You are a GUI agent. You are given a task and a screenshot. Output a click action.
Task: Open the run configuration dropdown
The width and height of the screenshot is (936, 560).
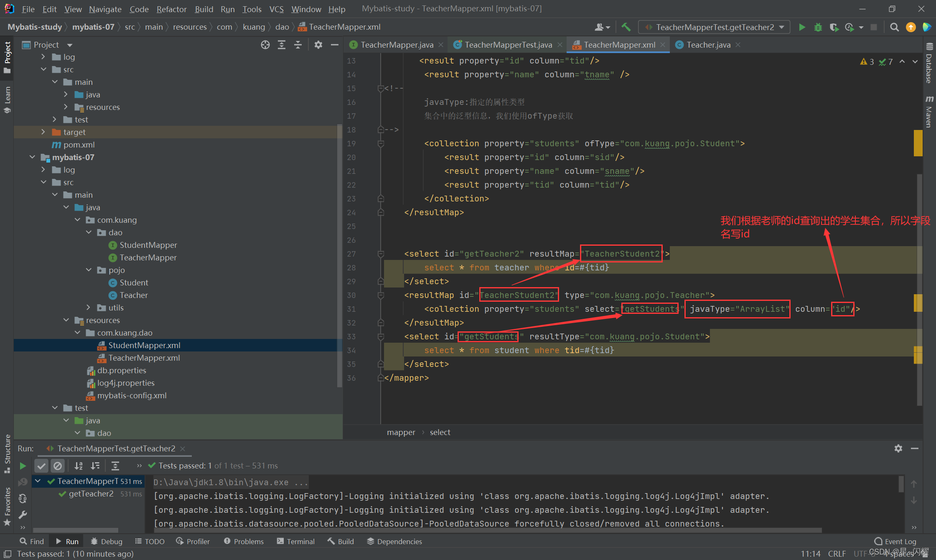click(x=714, y=27)
